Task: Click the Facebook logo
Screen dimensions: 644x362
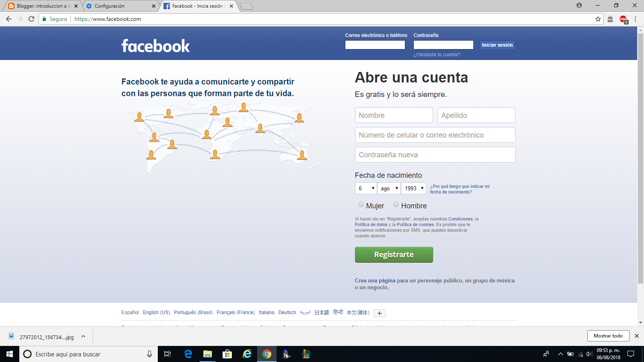Action: point(155,45)
